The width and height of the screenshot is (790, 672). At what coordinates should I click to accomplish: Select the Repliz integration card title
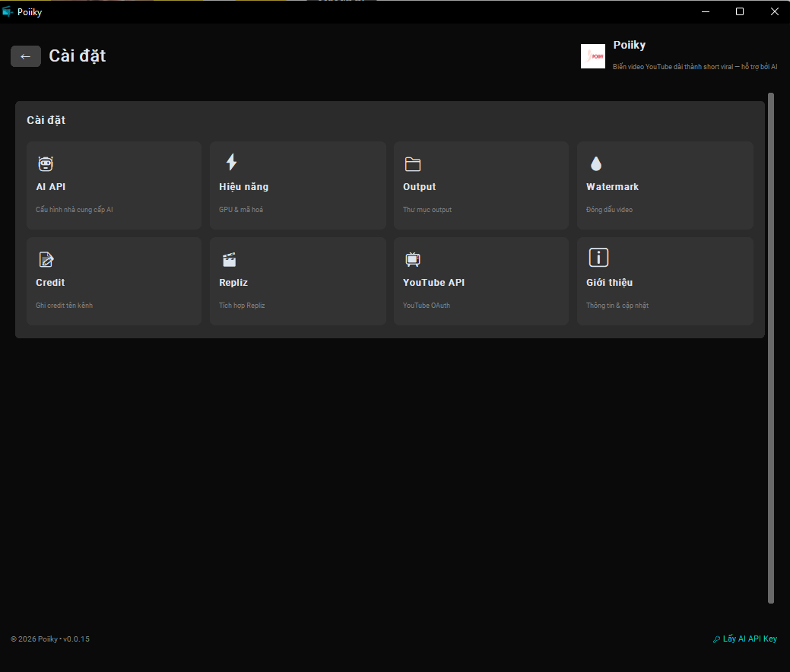click(x=233, y=283)
